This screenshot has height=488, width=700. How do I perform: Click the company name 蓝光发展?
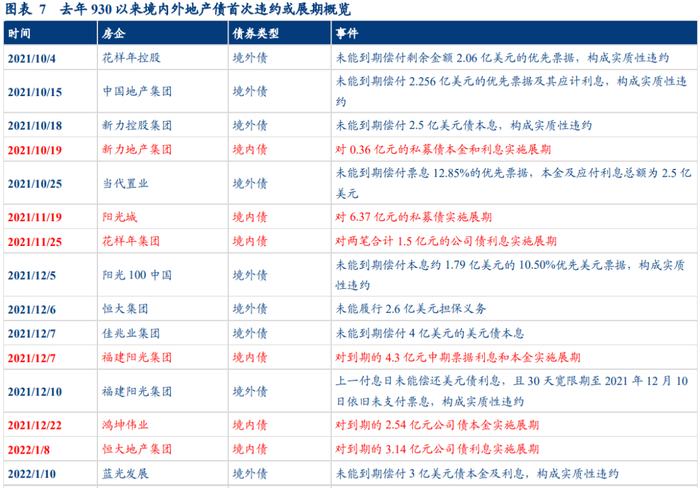coord(125,474)
